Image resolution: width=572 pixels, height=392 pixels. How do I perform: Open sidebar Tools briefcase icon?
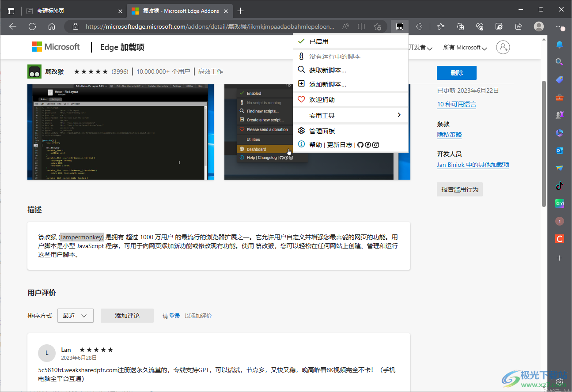(560, 98)
